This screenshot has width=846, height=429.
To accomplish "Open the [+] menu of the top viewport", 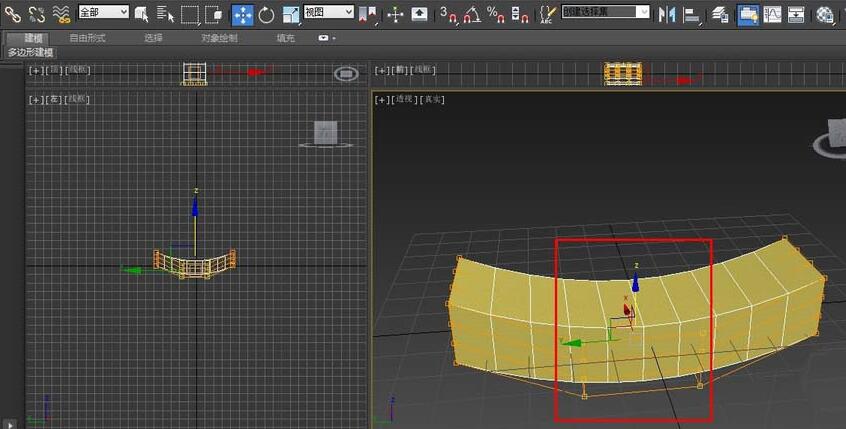I will click(x=36, y=70).
